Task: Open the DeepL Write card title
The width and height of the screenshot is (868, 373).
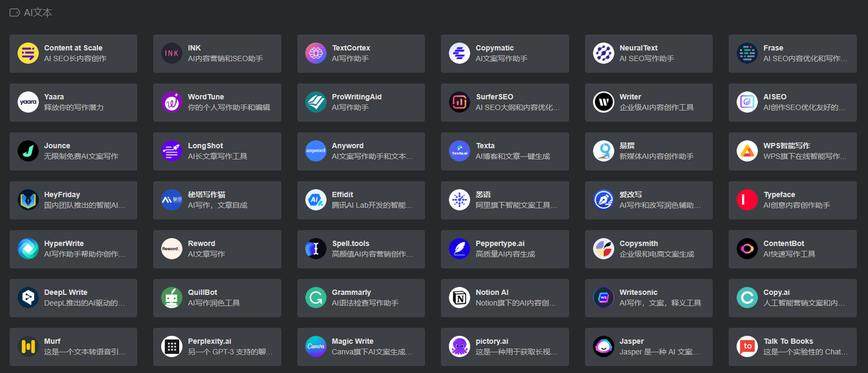Action: [66, 292]
